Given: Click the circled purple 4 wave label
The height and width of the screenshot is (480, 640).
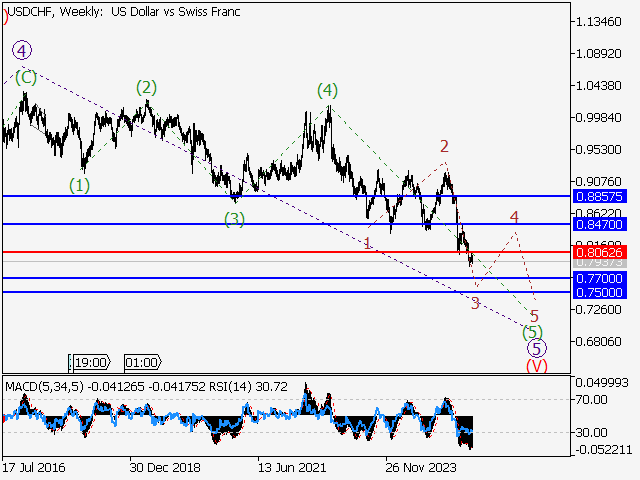Looking at the screenshot, I should coord(22,50).
